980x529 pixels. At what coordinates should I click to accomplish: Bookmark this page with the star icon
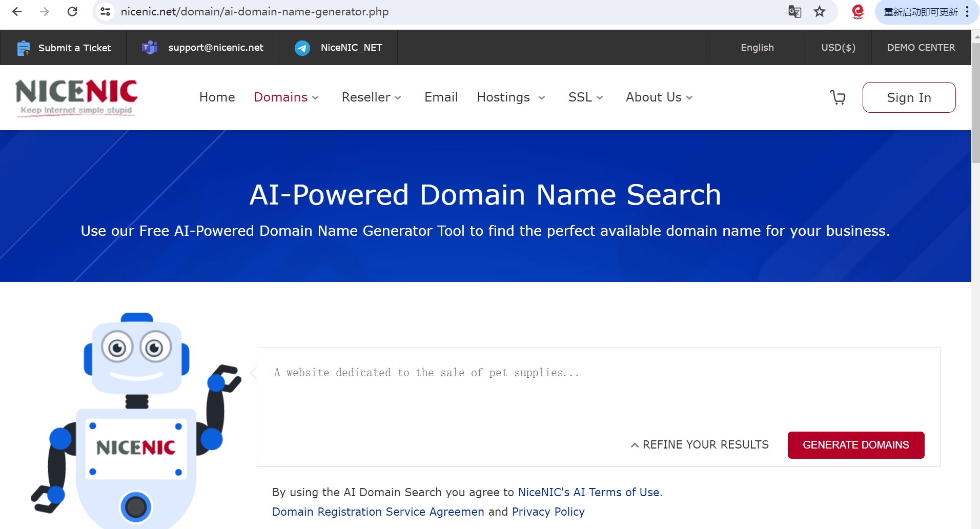(x=818, y=11)
